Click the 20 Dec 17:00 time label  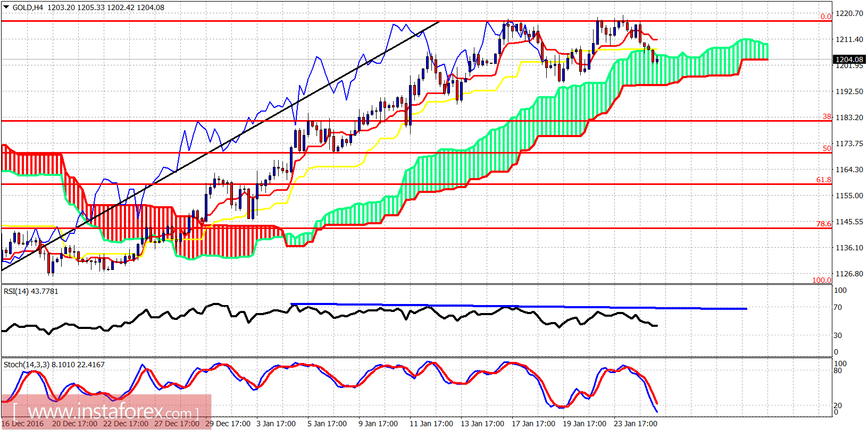point(74,424)
